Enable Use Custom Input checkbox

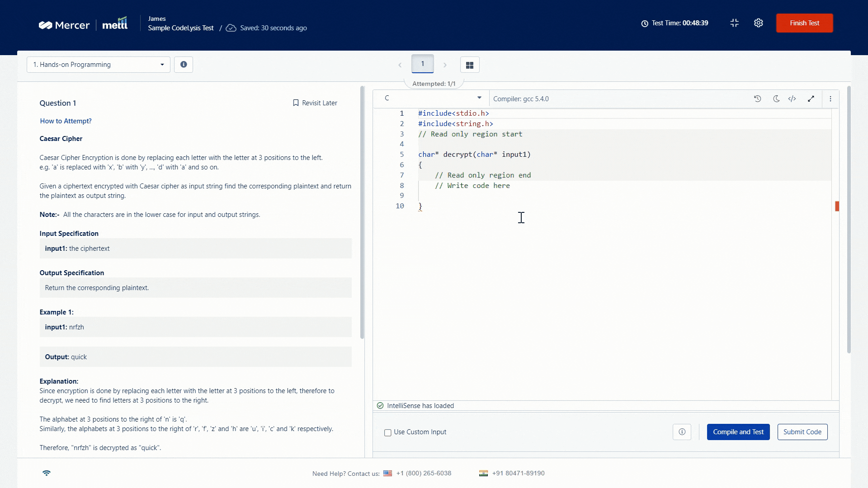click(388, 432)
